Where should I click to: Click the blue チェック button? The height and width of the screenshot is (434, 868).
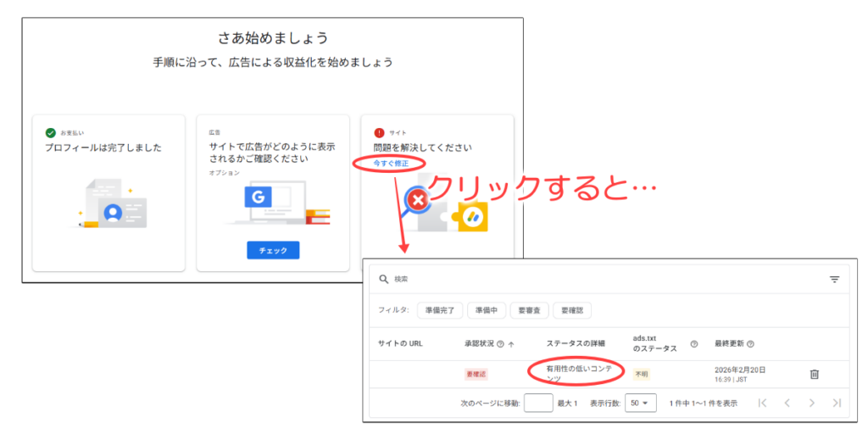tap(273, 250)
